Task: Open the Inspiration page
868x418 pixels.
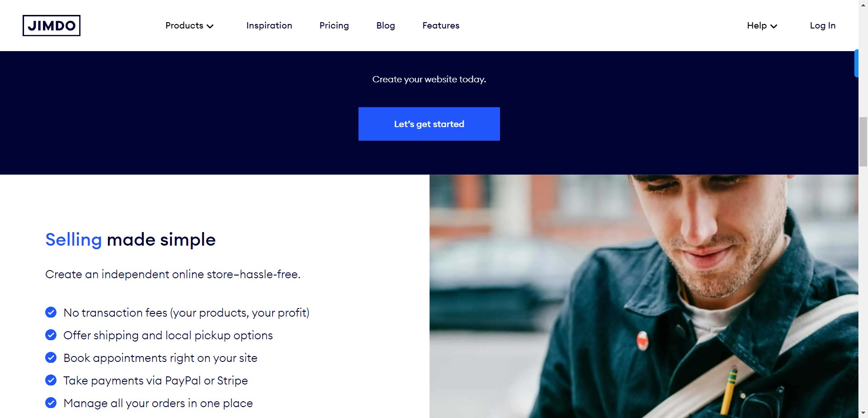Action: [269, 26]
